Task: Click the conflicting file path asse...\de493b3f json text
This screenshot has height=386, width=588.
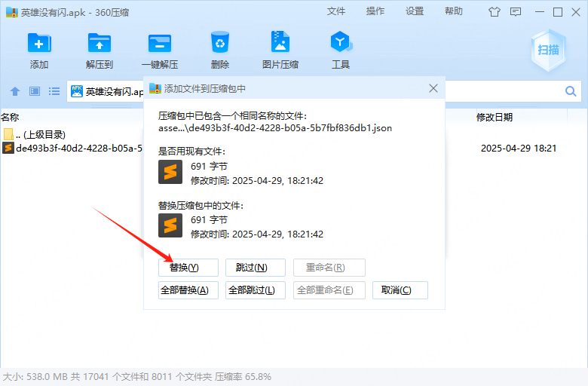Action: coord(275,128)
